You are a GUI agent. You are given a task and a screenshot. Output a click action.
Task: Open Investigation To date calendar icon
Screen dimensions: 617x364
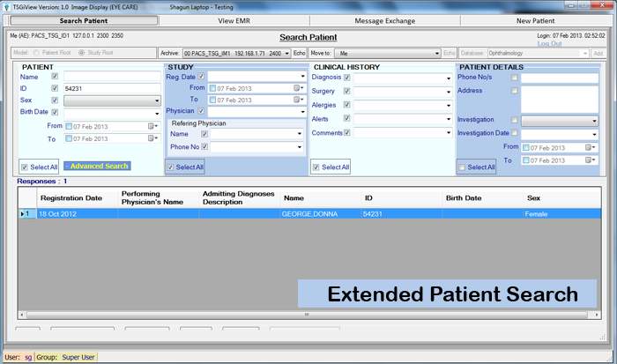591,160
